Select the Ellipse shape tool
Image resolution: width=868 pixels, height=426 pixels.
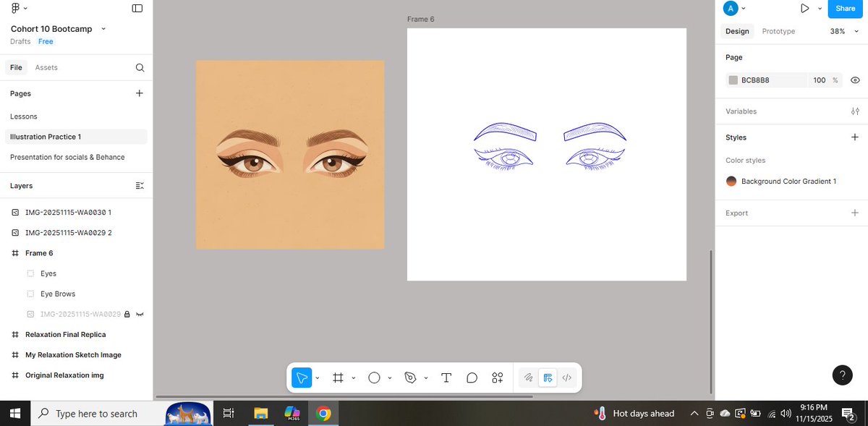[x=374, y=377]
